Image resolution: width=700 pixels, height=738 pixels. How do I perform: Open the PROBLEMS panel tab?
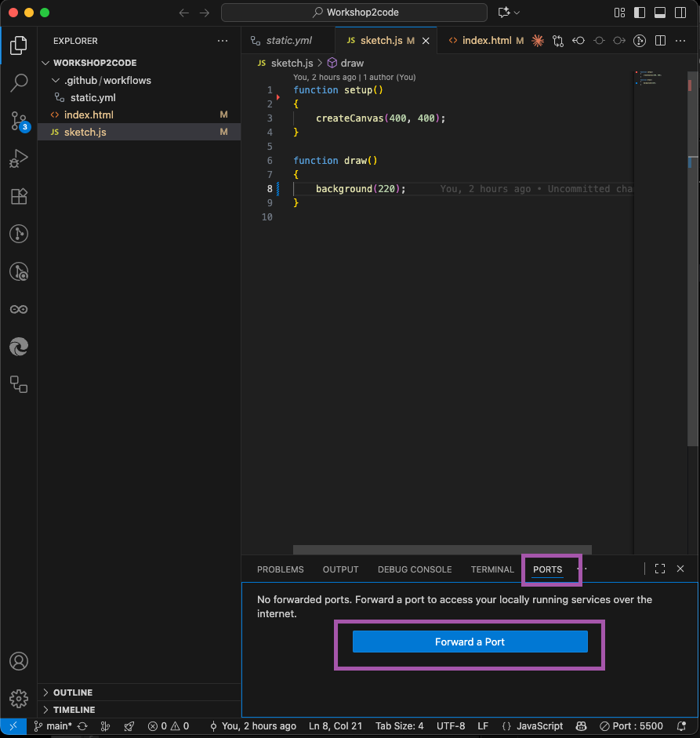[281, 569]
